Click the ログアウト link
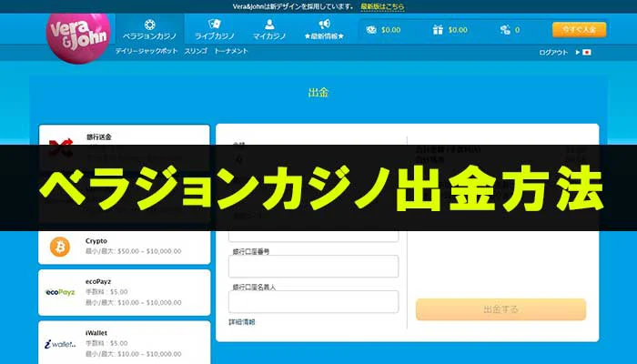 [553, 53]
